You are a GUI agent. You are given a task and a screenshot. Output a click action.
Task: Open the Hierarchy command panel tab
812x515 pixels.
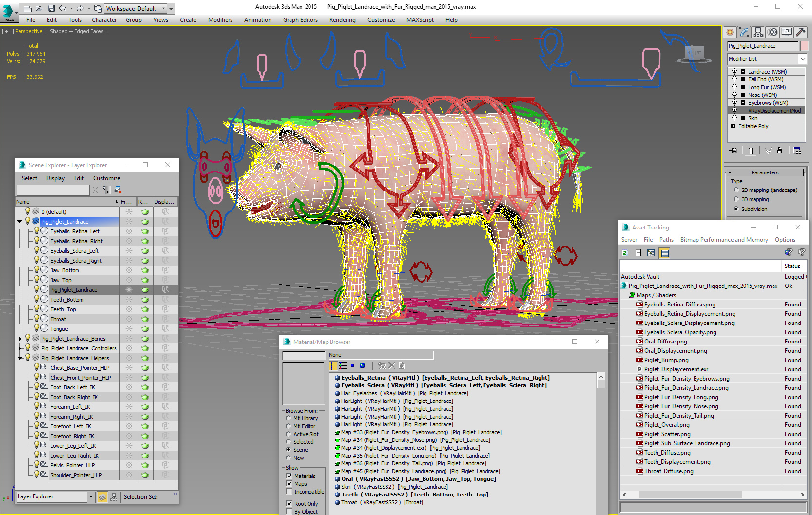click(758, 32)
